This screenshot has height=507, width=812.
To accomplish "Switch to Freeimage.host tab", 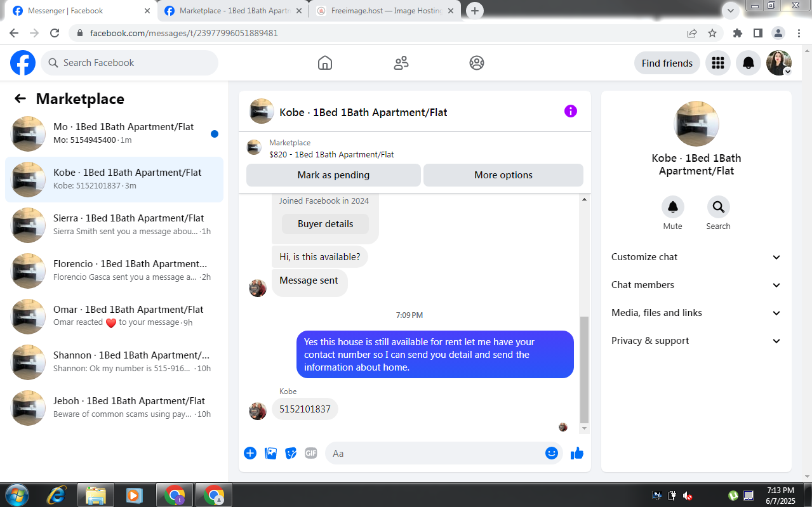I will [x=386, y=11].
